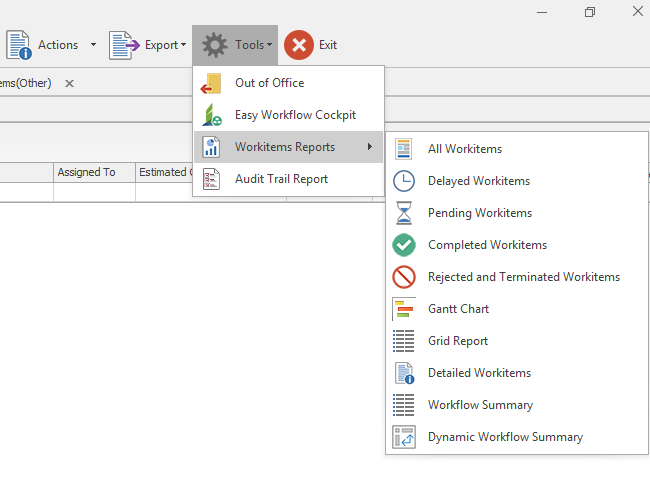Open the Export dropdown menu
The image size is (650, 494).
pyautogui.click(x=148, y=45)
